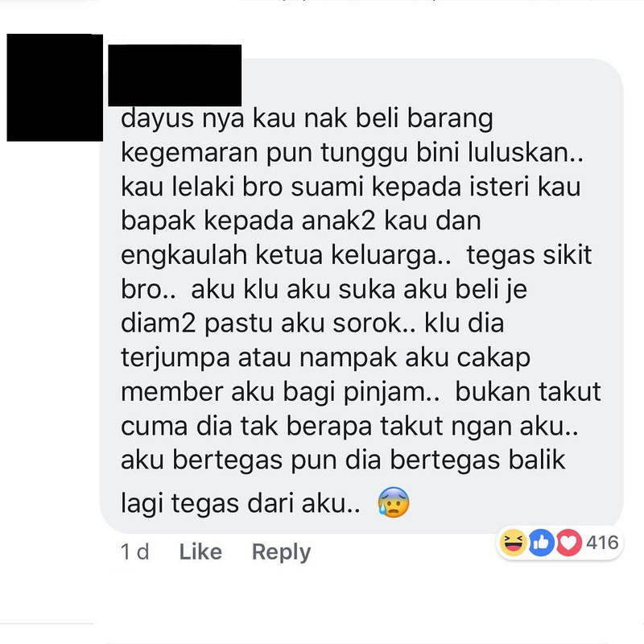Screen dimensions: 644x644
Task: Reply to this comment
Action: click(x=281, y=552)
